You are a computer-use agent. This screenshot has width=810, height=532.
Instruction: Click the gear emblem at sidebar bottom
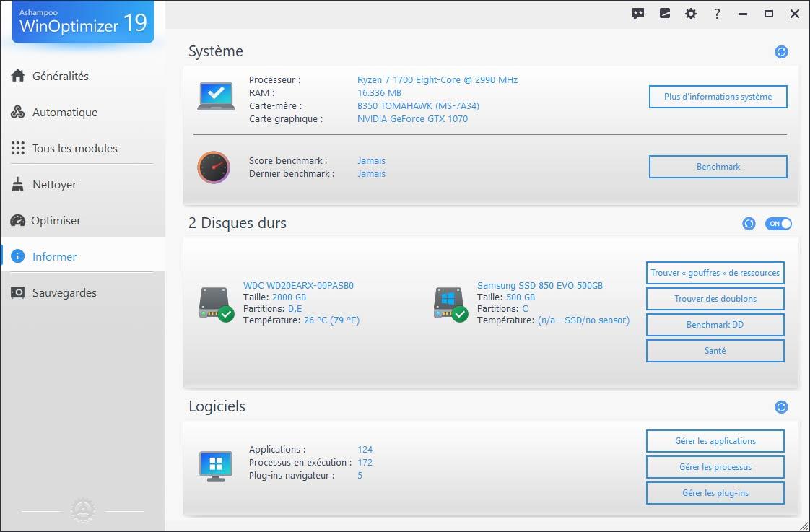(82, 510)
